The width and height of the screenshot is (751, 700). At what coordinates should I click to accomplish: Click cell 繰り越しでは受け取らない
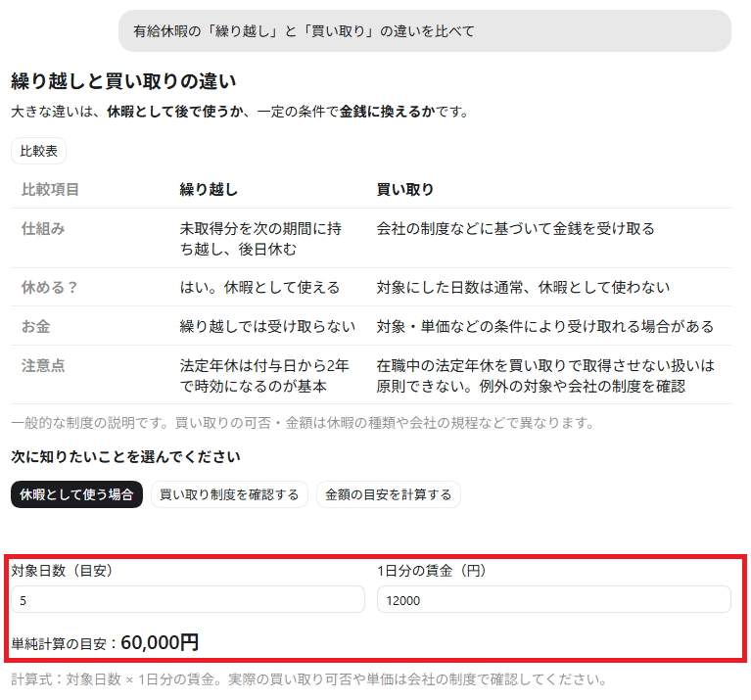tap(267, 327)
